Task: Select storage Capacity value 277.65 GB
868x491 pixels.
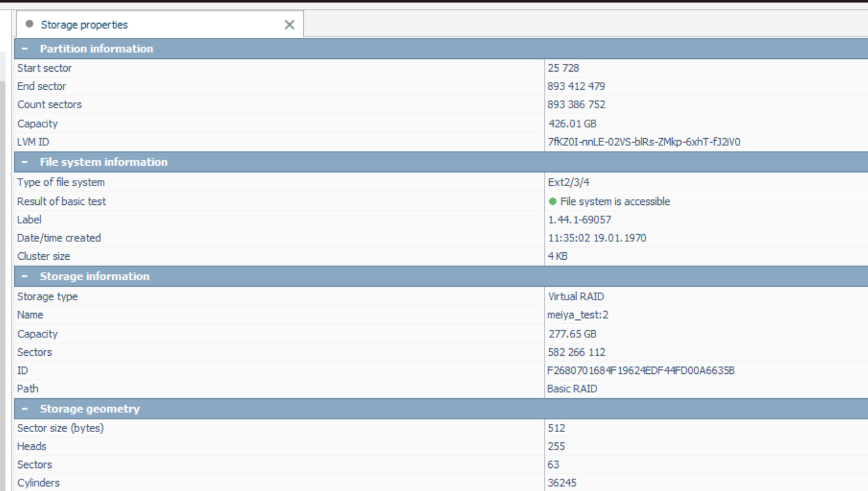Action: (572, 334)
